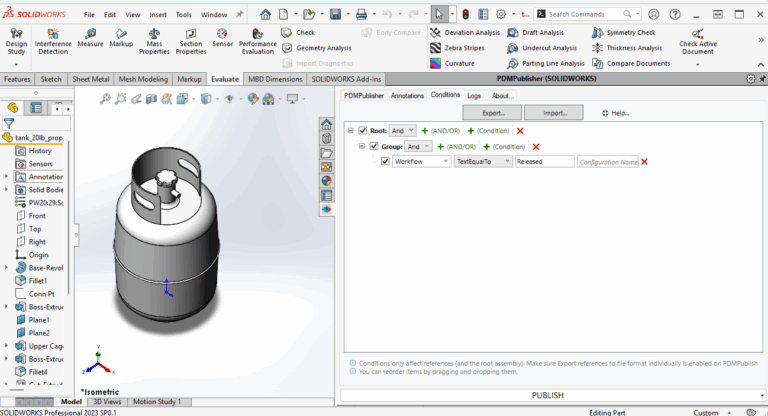Open the Workflow variable dropdown
Viewport: 768px width, 416px height.
tap(421, 161)
